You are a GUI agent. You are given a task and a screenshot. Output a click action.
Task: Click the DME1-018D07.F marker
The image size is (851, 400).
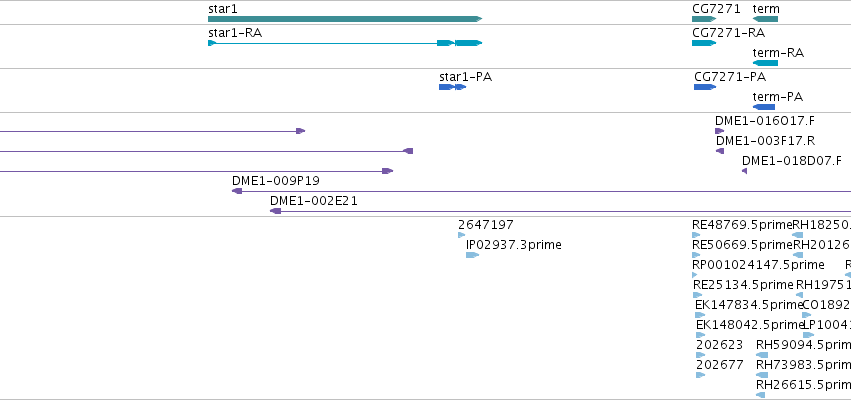(744, 171)
